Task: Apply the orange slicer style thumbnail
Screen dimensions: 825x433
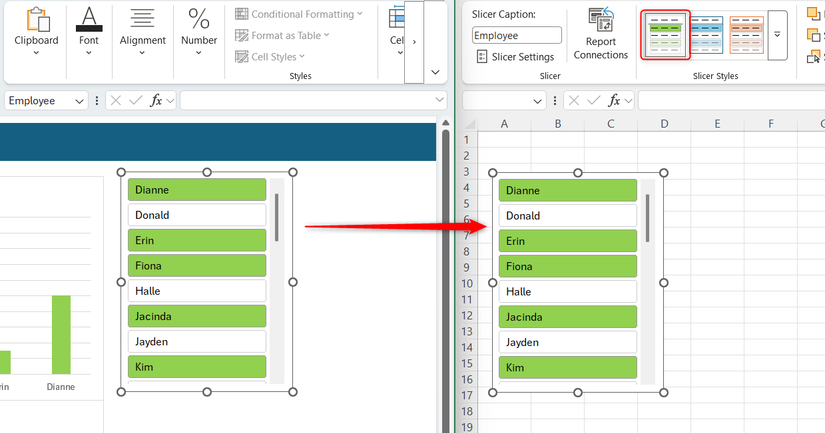Action: pos(746,35)
